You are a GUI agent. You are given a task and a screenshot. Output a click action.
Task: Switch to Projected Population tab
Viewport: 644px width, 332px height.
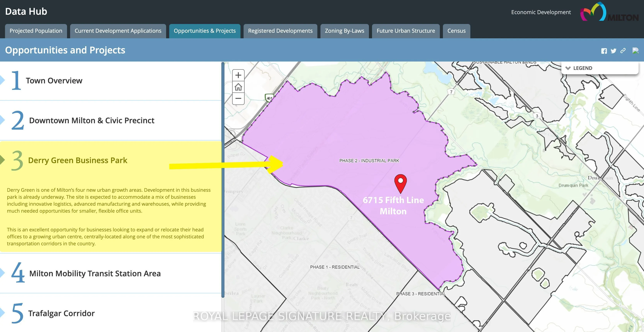36,31
